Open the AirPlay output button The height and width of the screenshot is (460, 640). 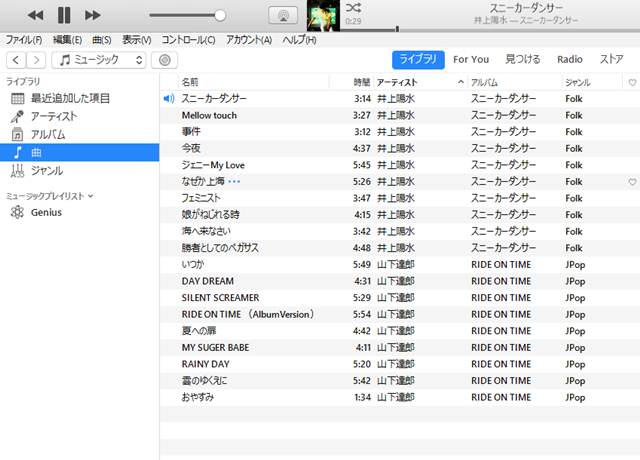(x=283, y=16)
